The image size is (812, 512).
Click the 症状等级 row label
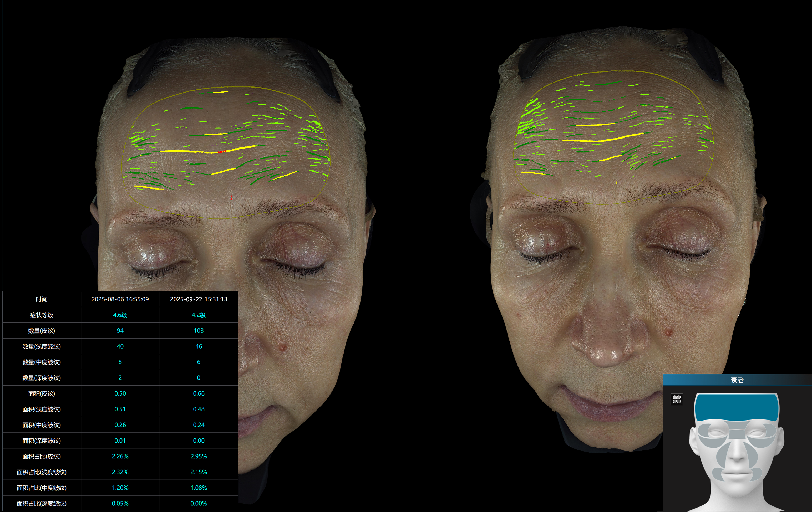point(42,315)
